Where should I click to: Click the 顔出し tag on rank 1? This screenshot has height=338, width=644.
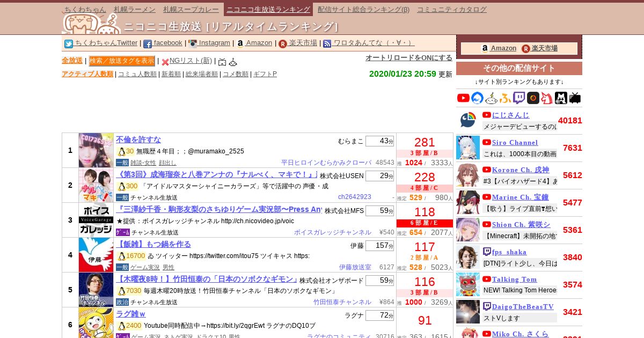coord(167,163)
